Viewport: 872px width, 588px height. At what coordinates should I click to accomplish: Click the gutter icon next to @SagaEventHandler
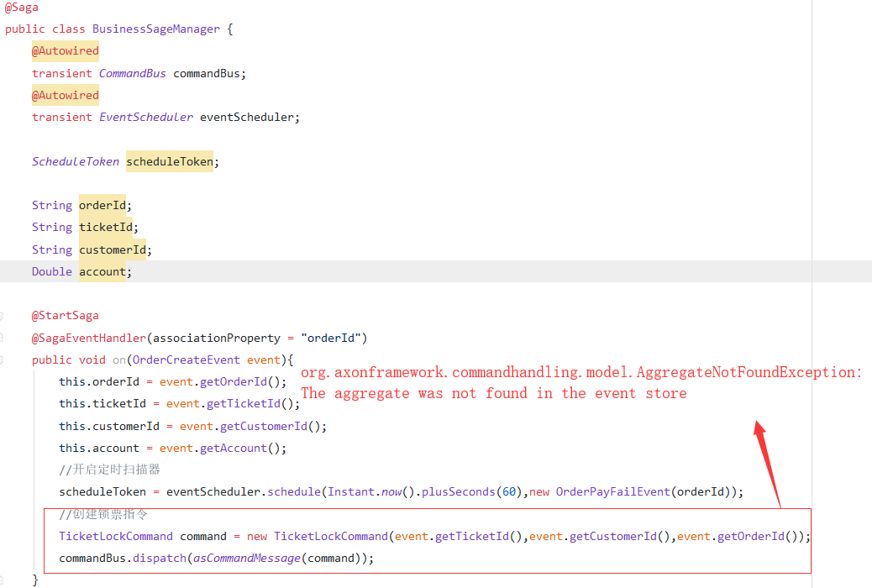click(3, 338)
